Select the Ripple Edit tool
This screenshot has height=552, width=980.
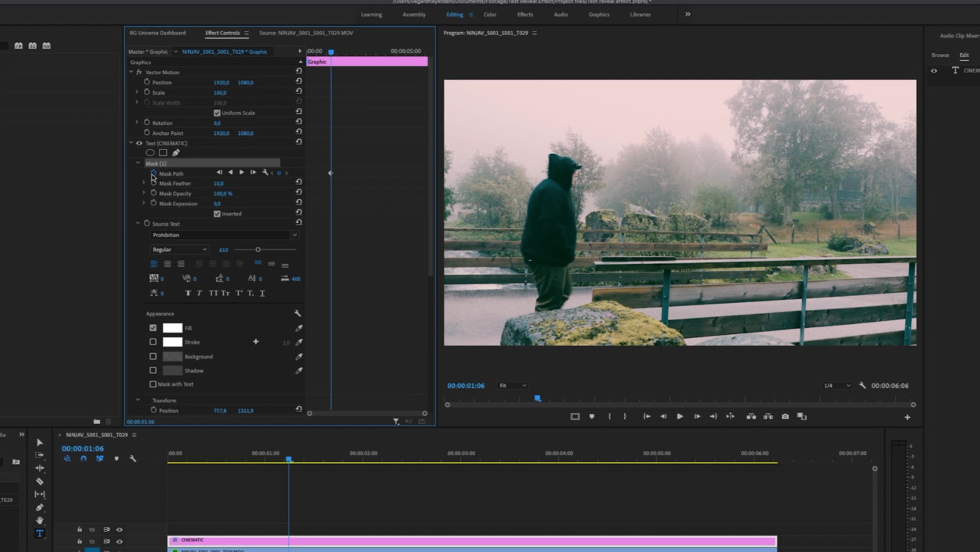(x=40, y=468)
